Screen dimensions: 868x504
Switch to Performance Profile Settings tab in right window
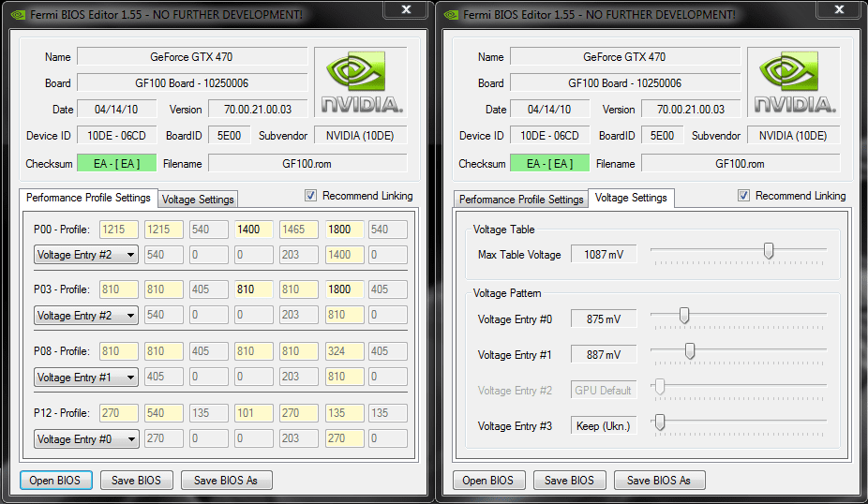click(x=521, y=200)
